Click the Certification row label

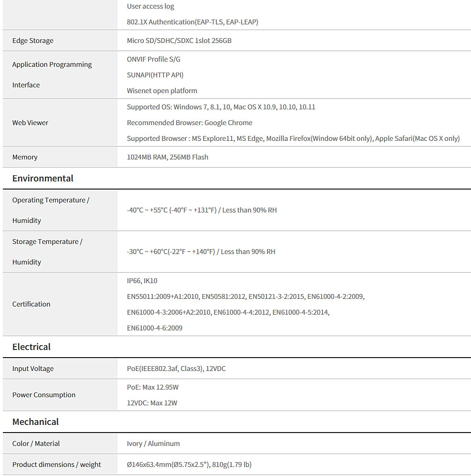(31, 304)
